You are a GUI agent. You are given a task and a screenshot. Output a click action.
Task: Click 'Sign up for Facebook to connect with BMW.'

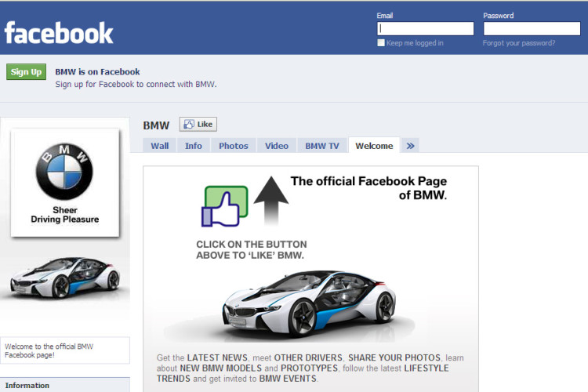[x=136, y=84]
